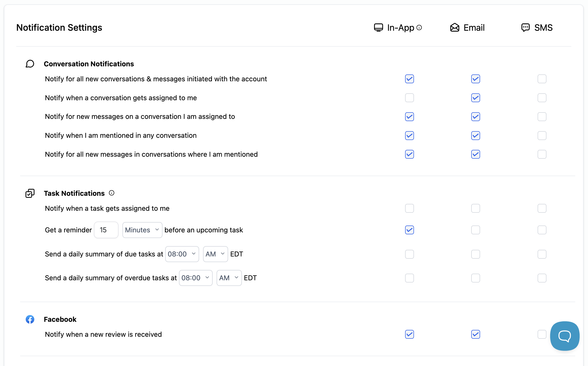Click the Email envelope icon
This screenshot has height=366, width=588.
[455, 28]
